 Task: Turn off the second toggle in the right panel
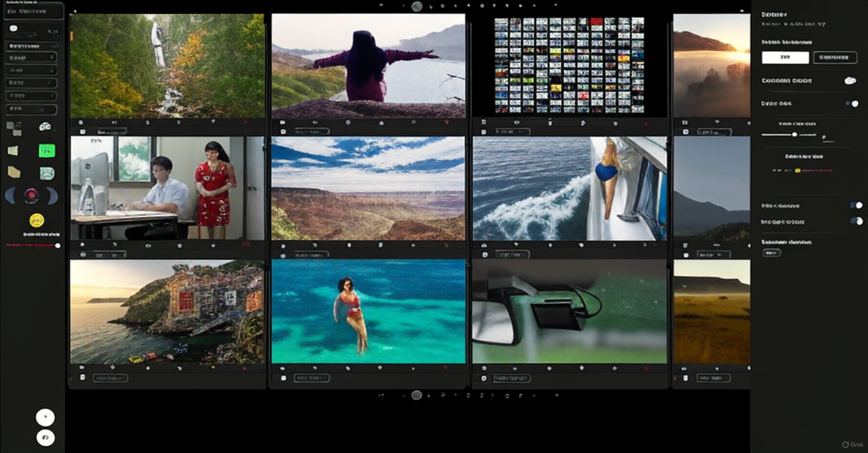pyautogui.click(x=852, y=103)
